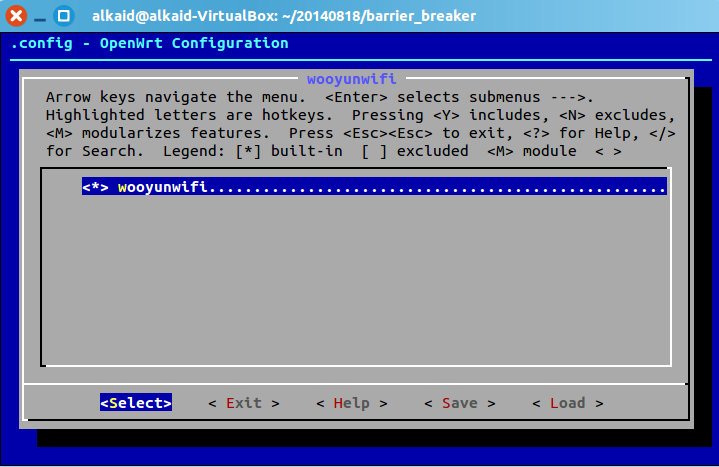Click the [ ] excluded legend marker
Screen dimensions: 719x467
tap(374, 151)
